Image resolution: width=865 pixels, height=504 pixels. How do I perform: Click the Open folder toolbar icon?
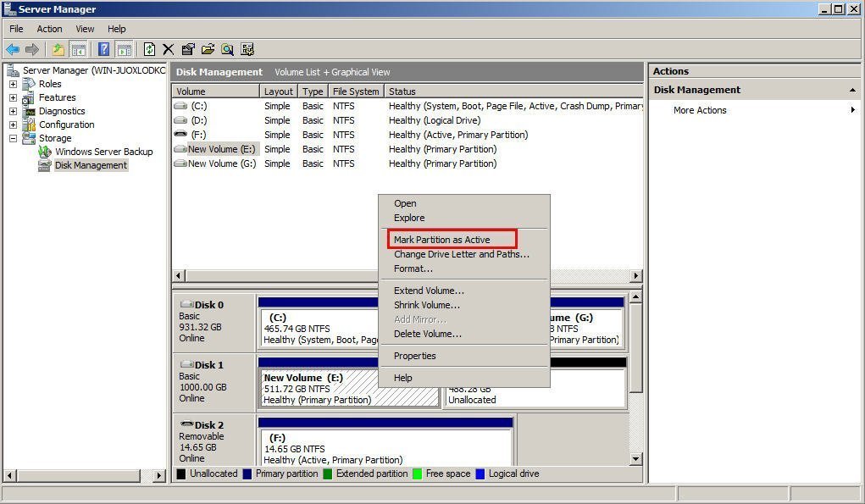click(x=208, y=50)
